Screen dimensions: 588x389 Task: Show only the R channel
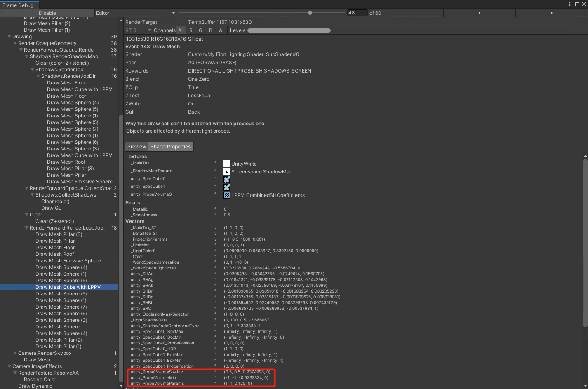tap(191, 30)
